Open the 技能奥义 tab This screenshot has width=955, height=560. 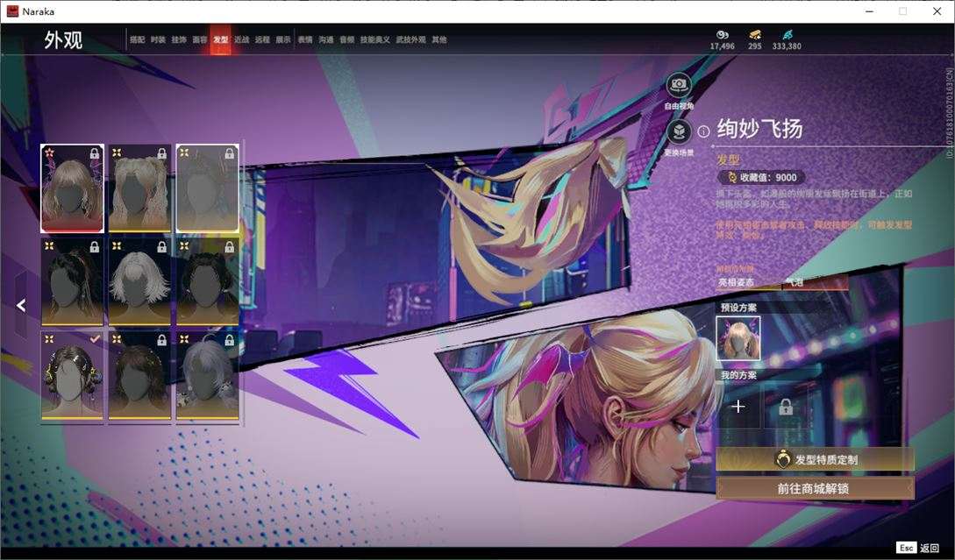(x=375, y=39)
